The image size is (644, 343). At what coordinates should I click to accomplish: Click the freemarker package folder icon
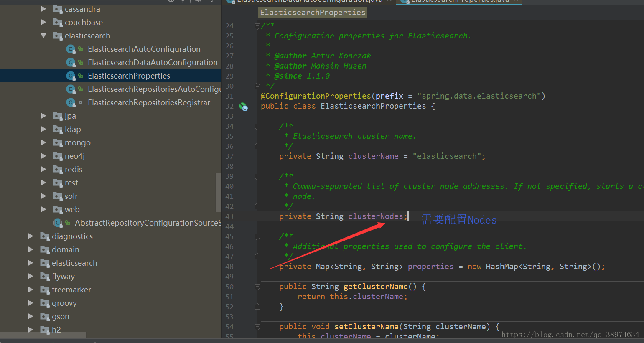(45, 290)
